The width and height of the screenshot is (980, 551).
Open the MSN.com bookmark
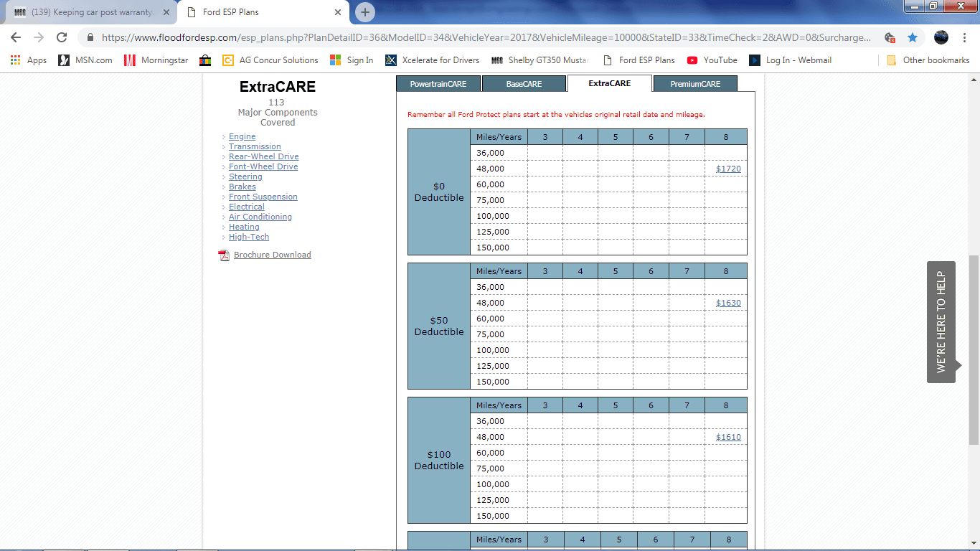[x=85, y=60]
